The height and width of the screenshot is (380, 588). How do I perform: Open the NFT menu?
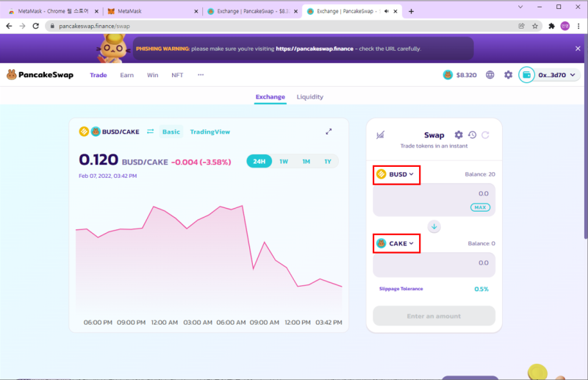click(177, 75)
